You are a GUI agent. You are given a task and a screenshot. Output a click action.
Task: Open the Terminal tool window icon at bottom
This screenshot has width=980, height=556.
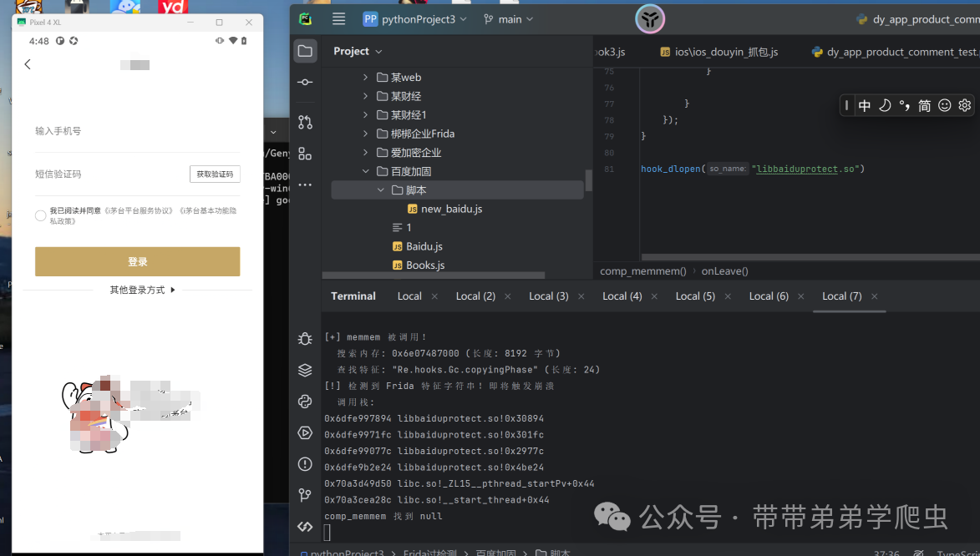pos(305,527)
